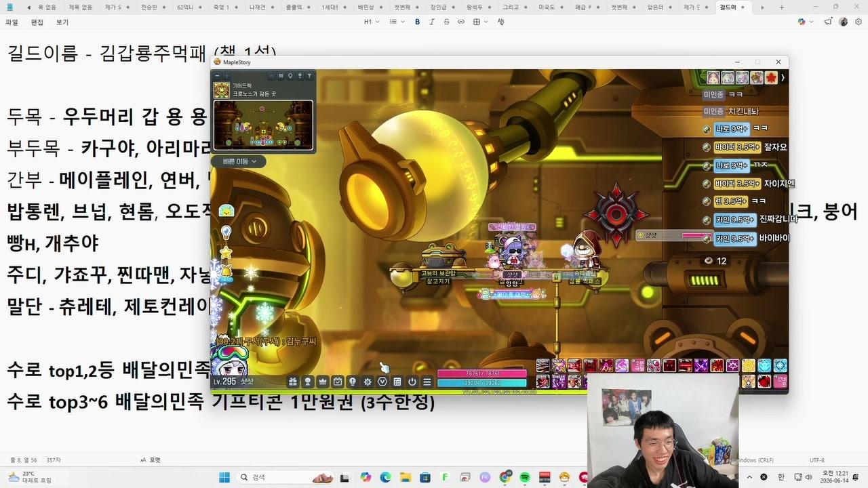The width and height of the screenshot is (868, 488).
Task: Click the UTF-8 encoding status
Action: pos(816,460)
